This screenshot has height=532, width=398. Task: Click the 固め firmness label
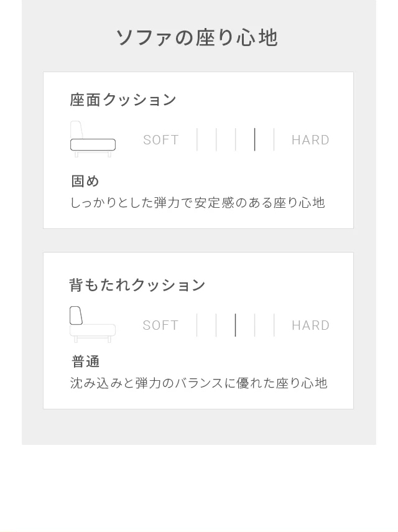point(85,181)
